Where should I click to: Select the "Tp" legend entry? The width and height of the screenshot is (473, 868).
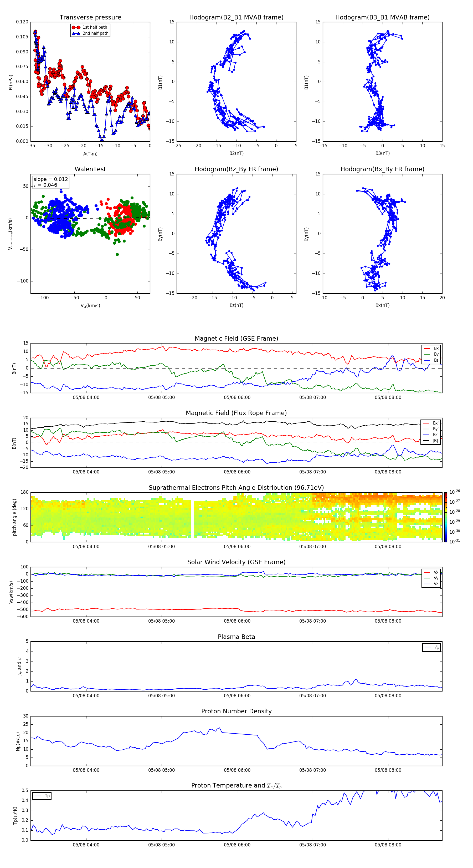(42, 796)
